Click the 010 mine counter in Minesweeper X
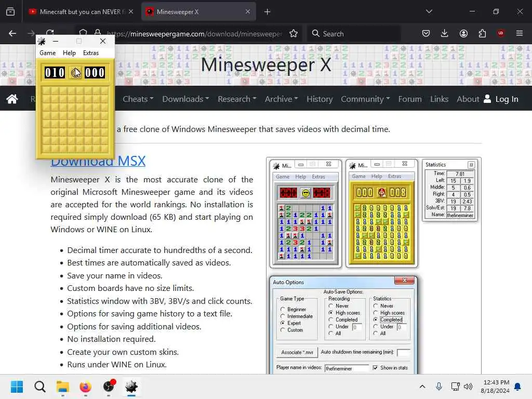The image size is (532, 399). (x=55, y=73)
